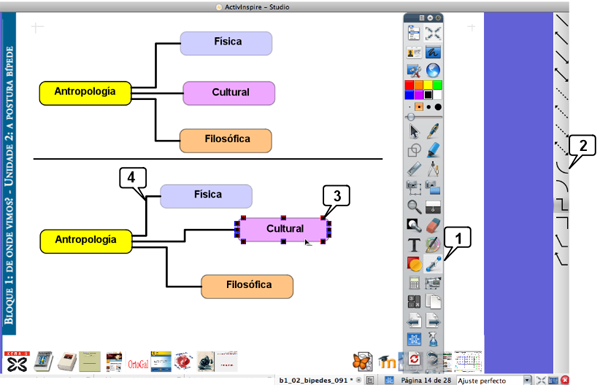Click the Magic Ink tool
This screenshot has width=600, height=385.
coord(433,245)
